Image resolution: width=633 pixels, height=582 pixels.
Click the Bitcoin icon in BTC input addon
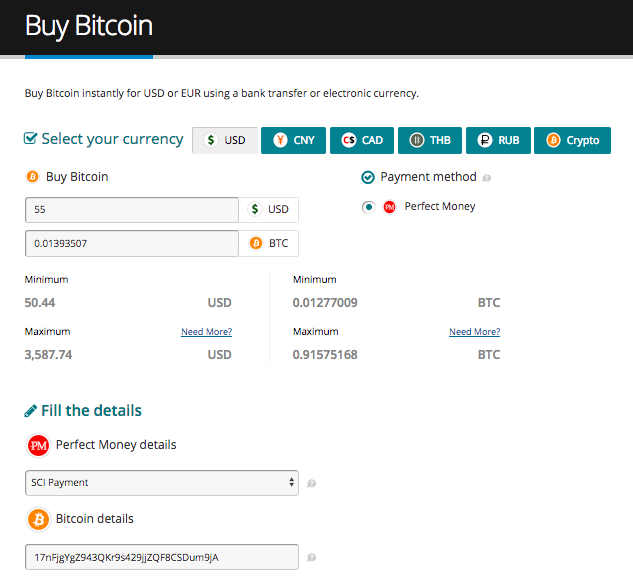point(256,243)
